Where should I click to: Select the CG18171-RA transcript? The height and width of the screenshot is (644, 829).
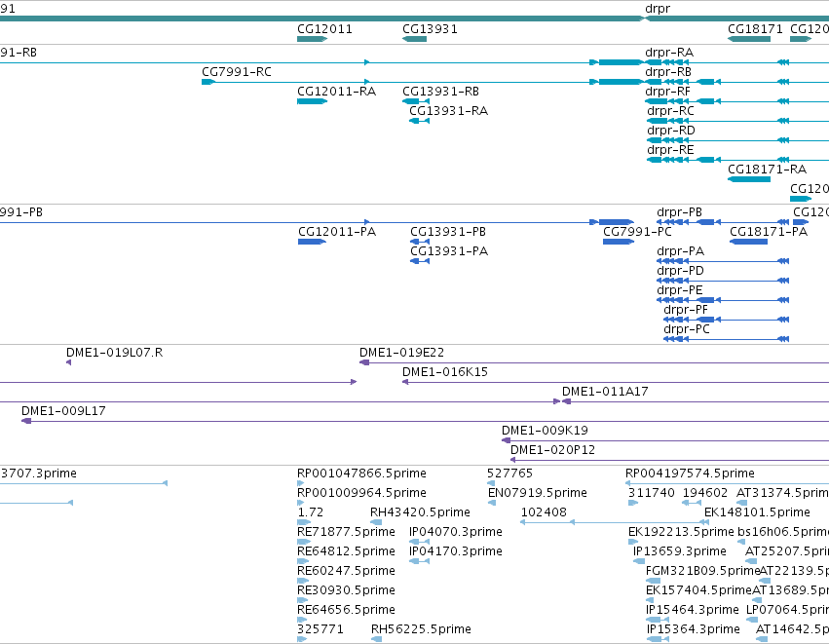749,179
